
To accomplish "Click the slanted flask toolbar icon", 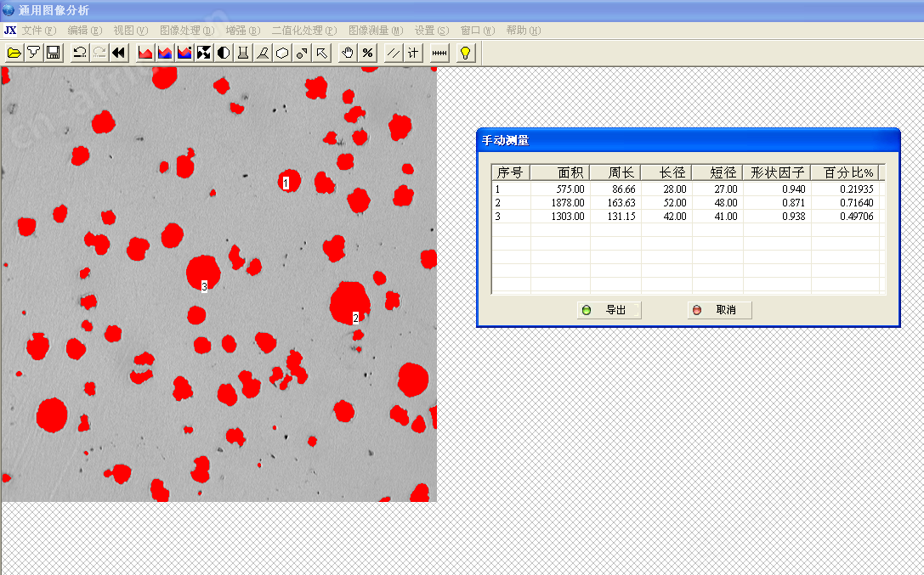I will 263,53.
